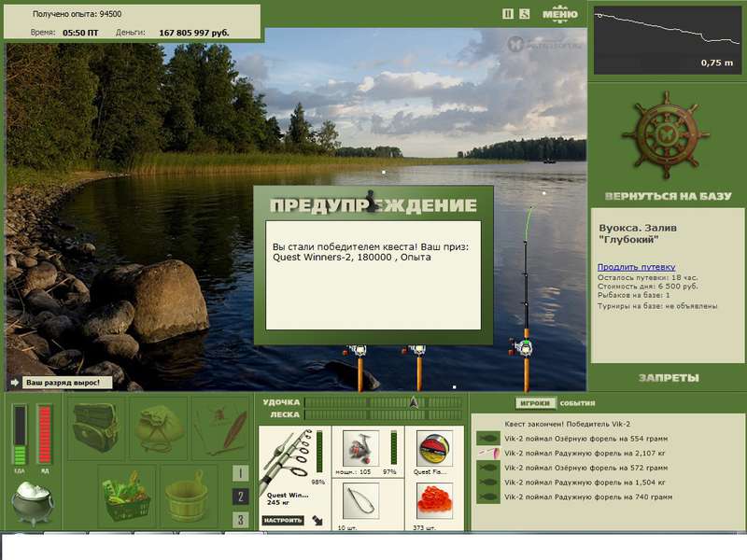Switch to the Игроки tab

click(x=535, y=403)
